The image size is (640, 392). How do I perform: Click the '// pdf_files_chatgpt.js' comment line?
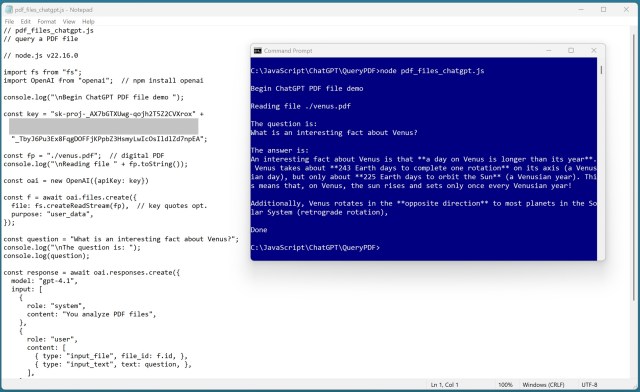49,30
